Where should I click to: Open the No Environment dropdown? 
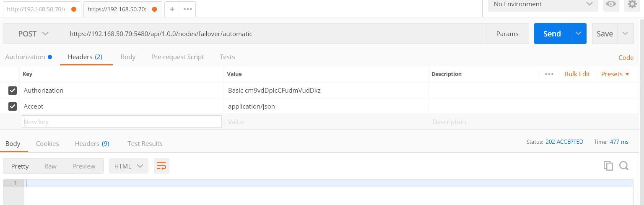[543, 4]
